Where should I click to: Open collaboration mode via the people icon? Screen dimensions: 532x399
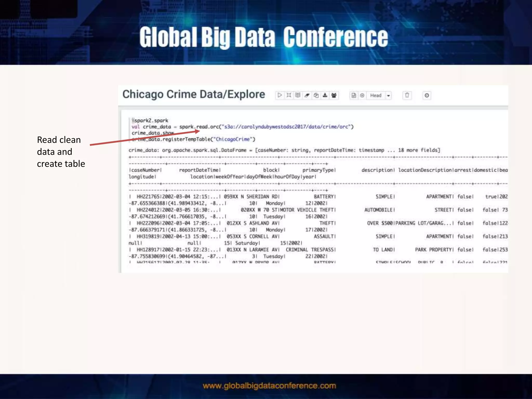[x=334, y=95]
